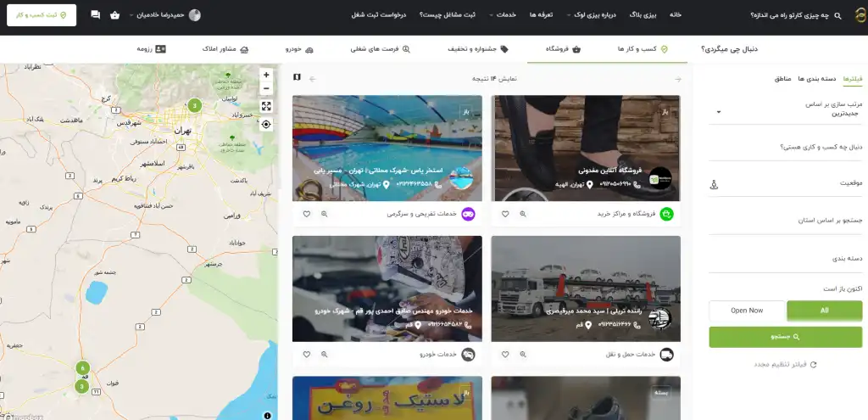Viewport: 868px width, 420px height.
Task: Select the مشاور املاک tab
Action: (x=225, y=49)
